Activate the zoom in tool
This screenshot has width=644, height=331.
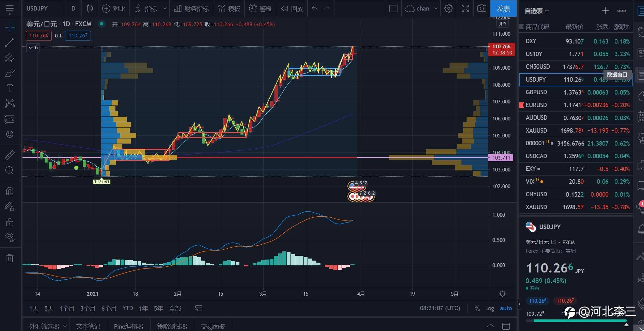(10, 170)
